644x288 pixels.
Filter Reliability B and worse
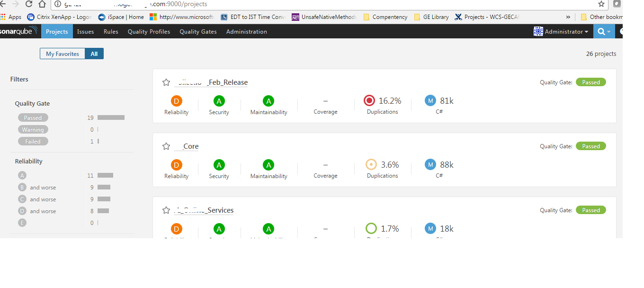37,188
